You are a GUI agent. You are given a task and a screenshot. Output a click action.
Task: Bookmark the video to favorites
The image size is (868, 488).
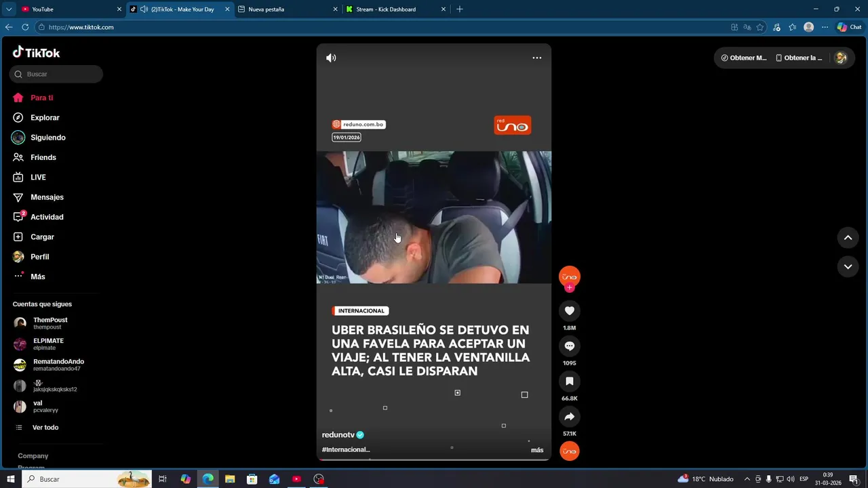point(570,381)
